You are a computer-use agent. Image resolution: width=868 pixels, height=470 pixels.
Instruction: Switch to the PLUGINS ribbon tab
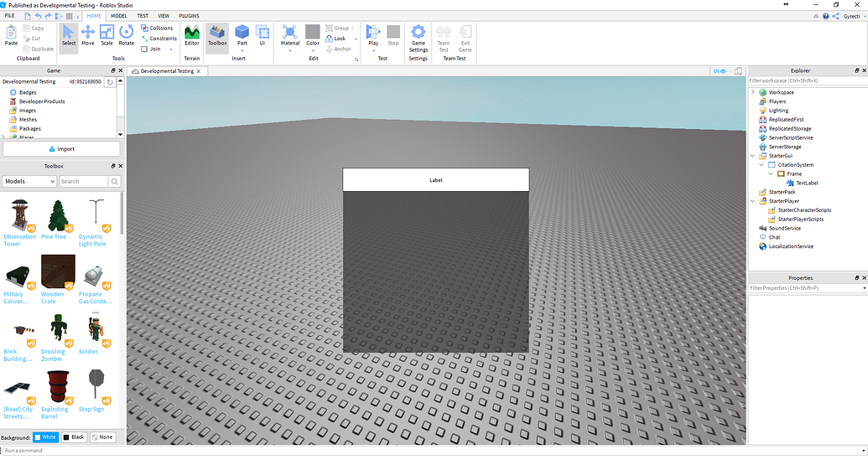click(x=189, y=16)
